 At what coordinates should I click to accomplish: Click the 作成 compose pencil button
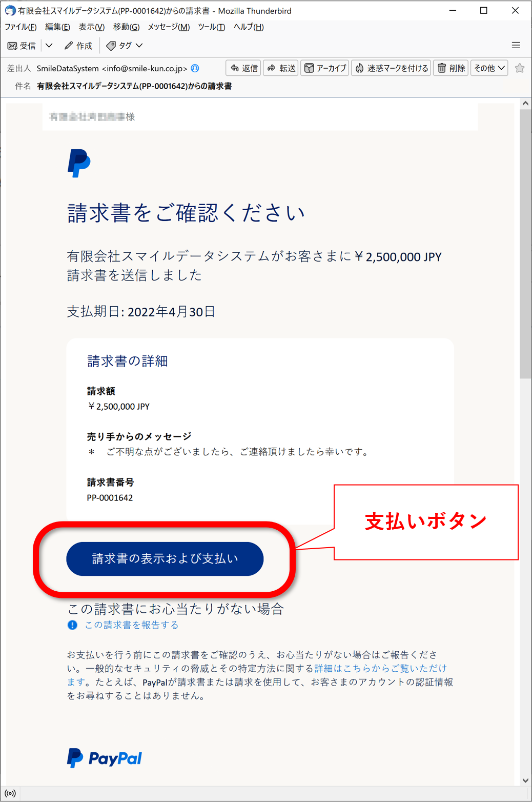[78, 46]
